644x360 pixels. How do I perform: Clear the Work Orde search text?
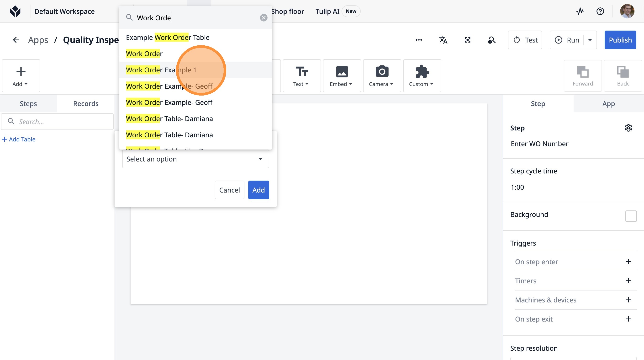coord(264,18)
